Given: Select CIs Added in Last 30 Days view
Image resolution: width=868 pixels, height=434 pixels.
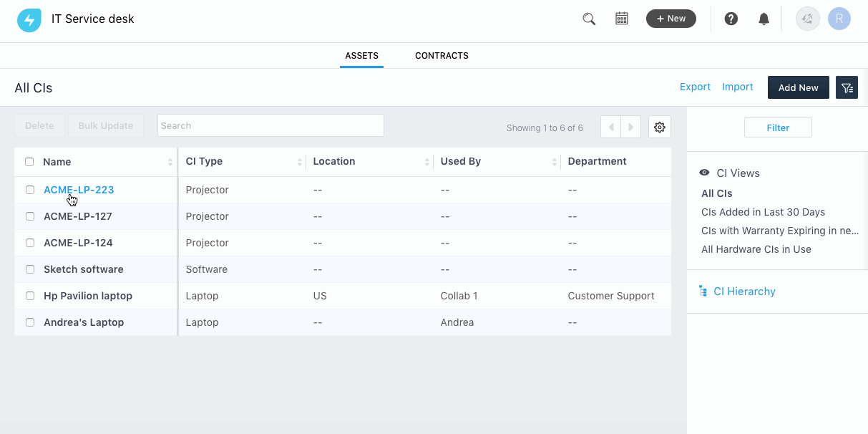Looking at the screenshot, I should click(x=763, y=212).
